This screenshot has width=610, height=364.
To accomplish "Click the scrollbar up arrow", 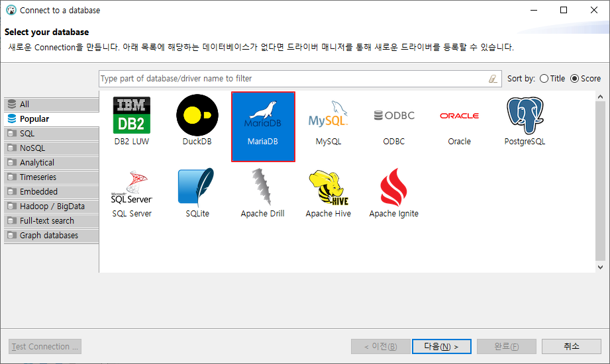I will point(600,97).
